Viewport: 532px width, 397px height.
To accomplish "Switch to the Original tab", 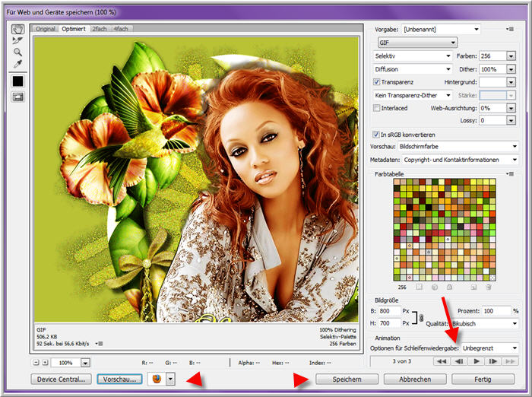I will click(x=46, y=29).
